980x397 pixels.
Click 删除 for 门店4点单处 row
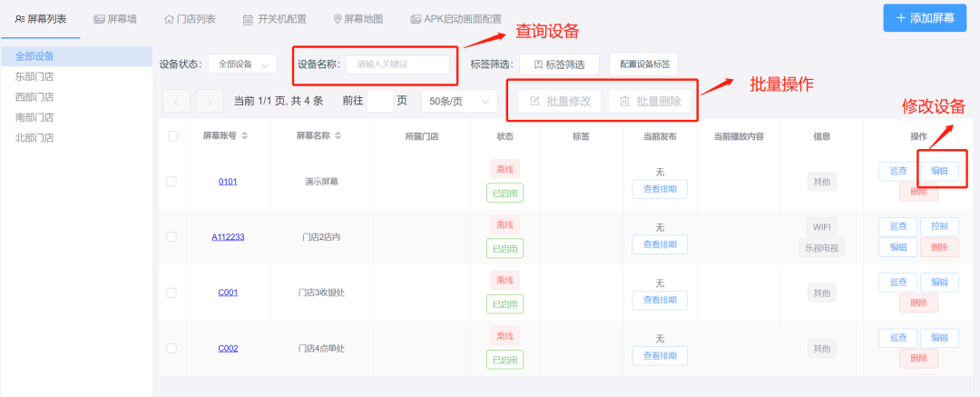pyautogui.click(x=918, y=359)
